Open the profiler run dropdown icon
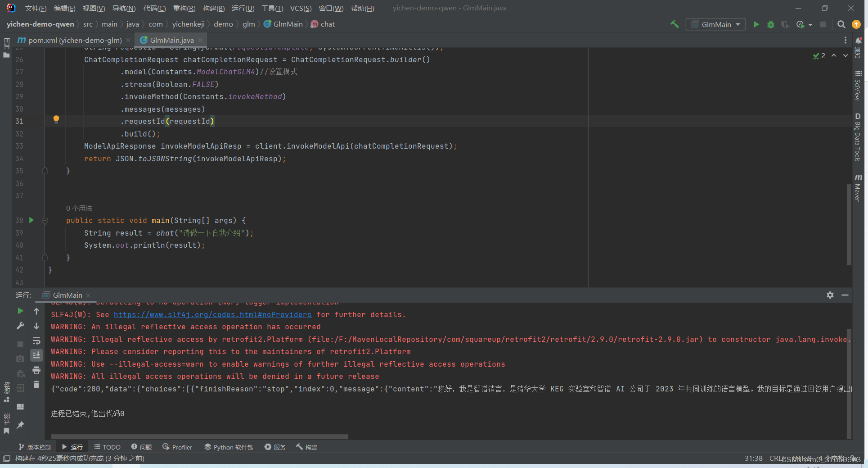868x468 pixels. [804, 24]
